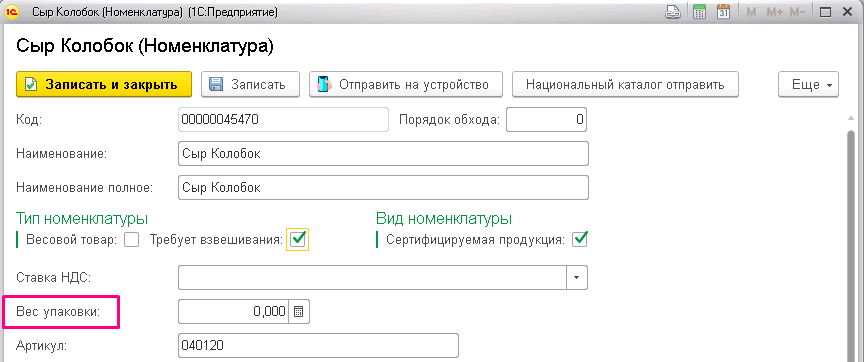Click Отправить на устройство button

click(406, 85)
